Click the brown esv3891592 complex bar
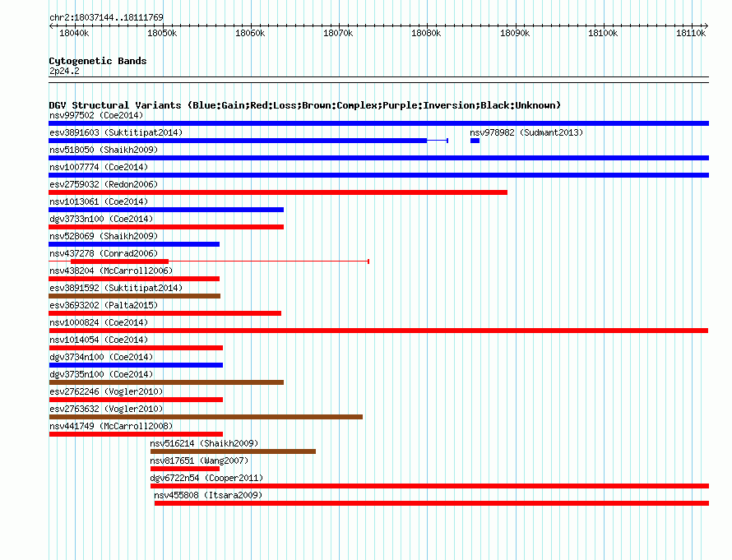The image size is (732, 560). 134,296
